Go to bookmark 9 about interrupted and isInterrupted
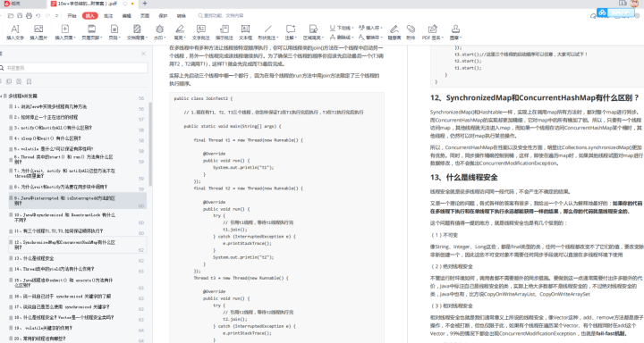644x343 pixels. point(77,201)
